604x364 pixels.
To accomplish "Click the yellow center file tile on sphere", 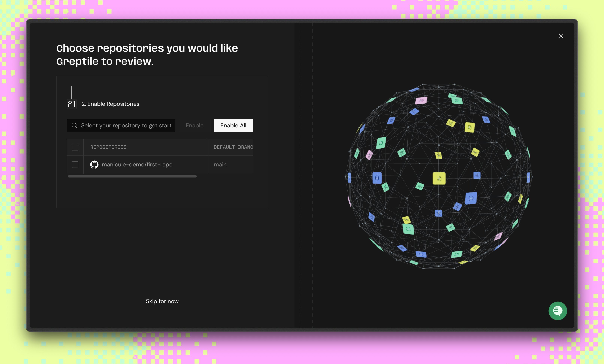I will click(439, 178).
